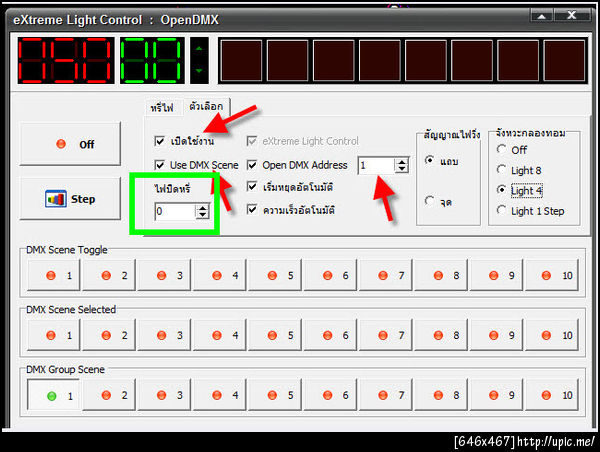Image resolution: width=600 pixels, height=452 pixels.
Task: Toggle DMX Scene Toggle button 2
Action: (109, 275)
